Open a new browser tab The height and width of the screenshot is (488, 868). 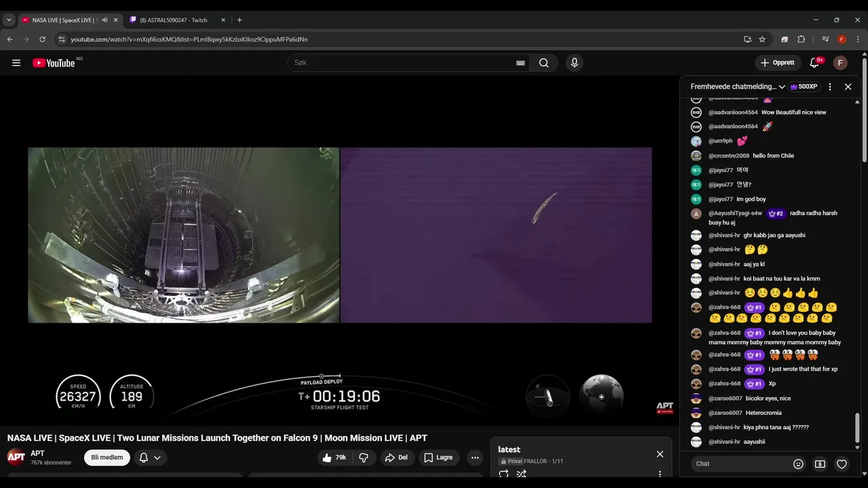tap(239, 20)
